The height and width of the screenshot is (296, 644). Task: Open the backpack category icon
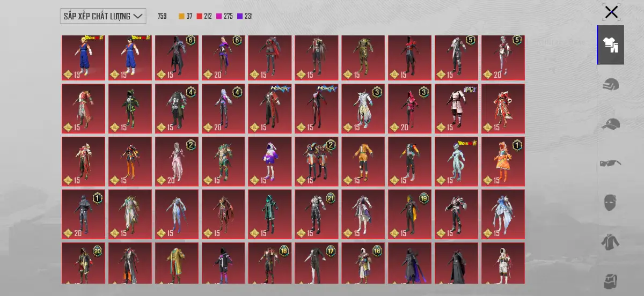pos(611,280)
